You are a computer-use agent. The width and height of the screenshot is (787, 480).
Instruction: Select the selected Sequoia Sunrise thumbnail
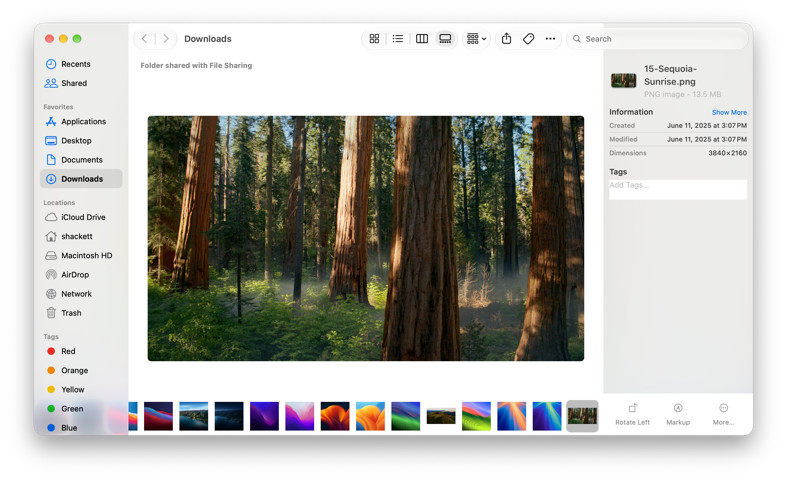(x=582, y=416)
